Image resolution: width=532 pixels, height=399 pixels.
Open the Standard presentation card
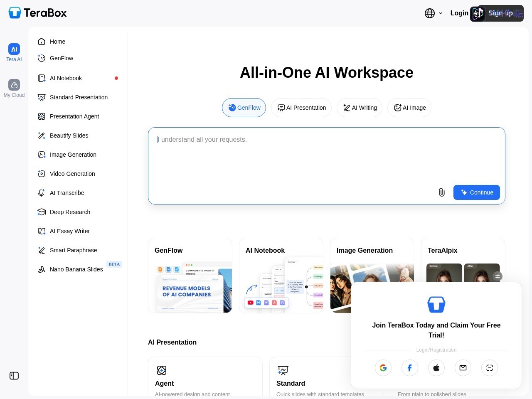point(327,376)
